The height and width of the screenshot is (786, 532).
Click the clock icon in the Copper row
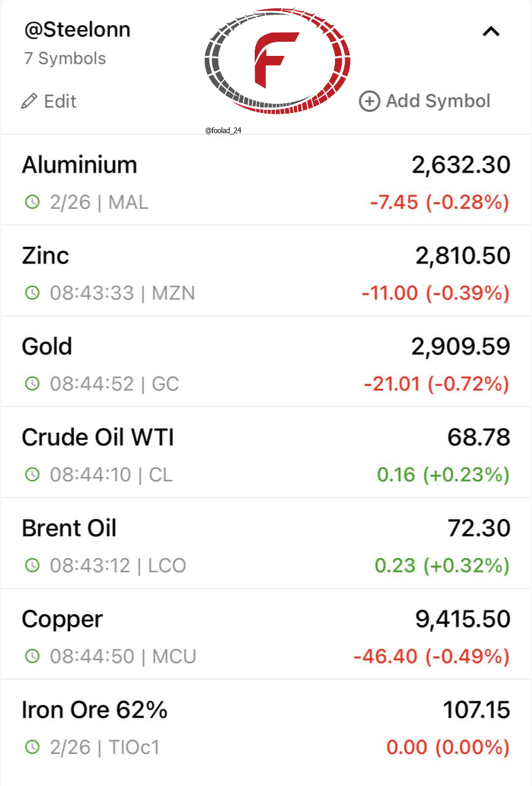(32, 656)
